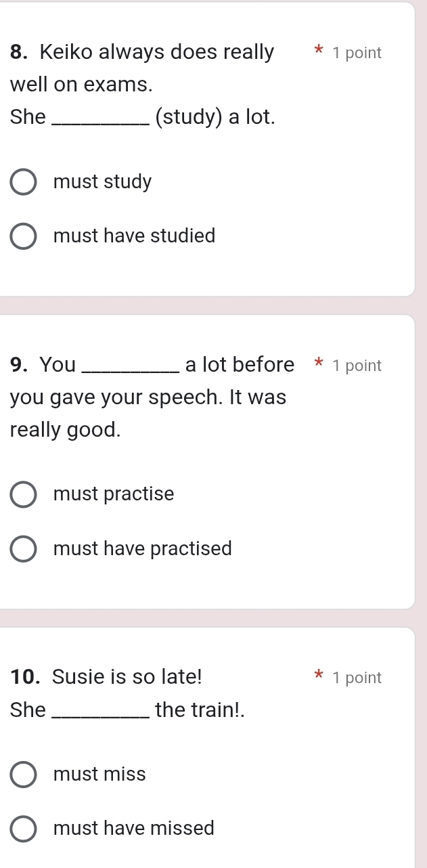Click question 8 'Keiko always does really' text
The height and width of the screenshot is (868, 427).
tap(157, 52)
